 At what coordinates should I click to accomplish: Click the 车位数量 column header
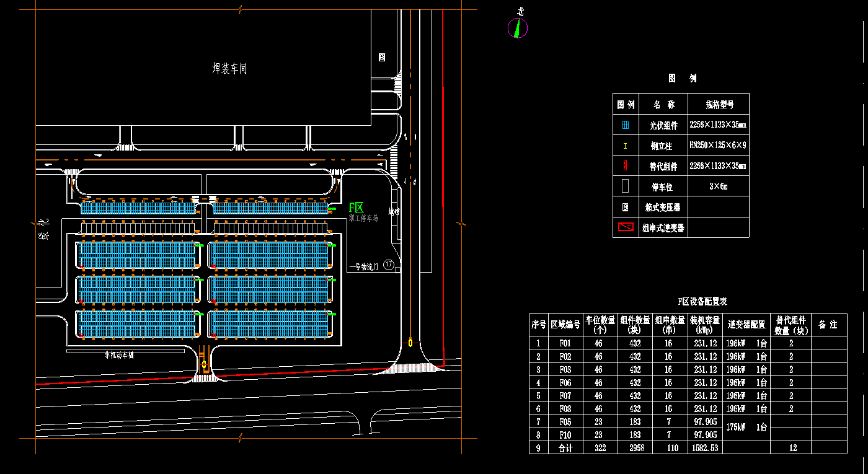[x=600, y=324]
